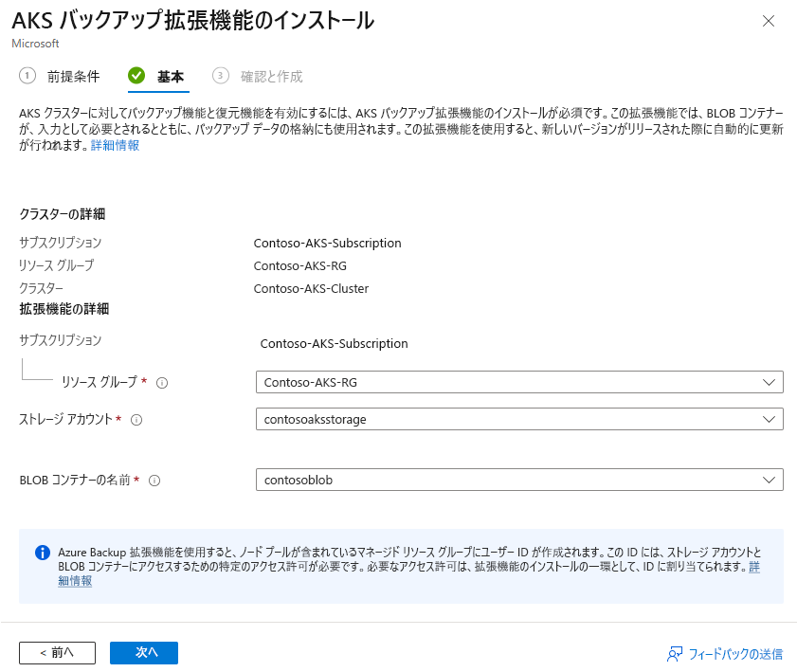
Task: Click the AKS バックアップ拡張機能のインストール title
Action: pyautogui.click(x=192, y=21)
